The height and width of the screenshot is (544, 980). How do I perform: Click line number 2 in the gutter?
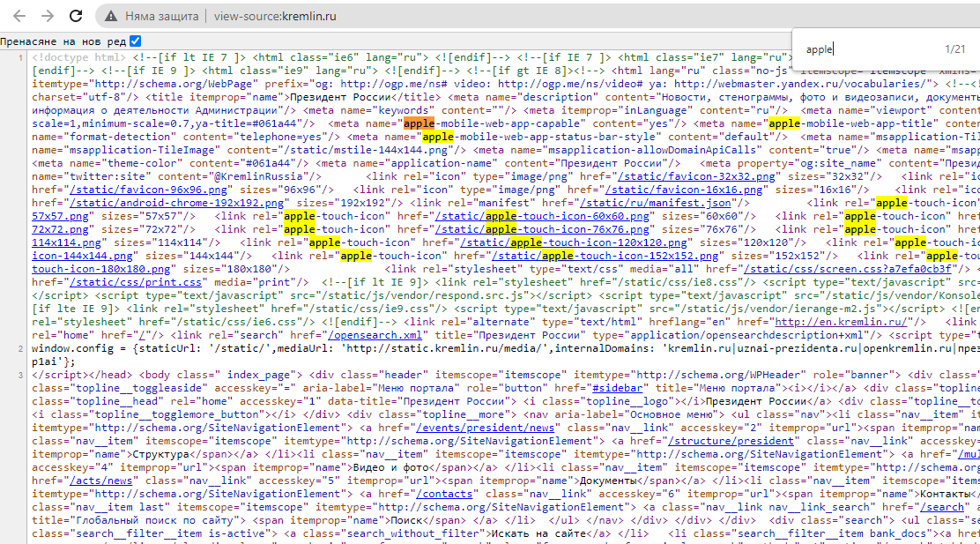pos(20,349)
